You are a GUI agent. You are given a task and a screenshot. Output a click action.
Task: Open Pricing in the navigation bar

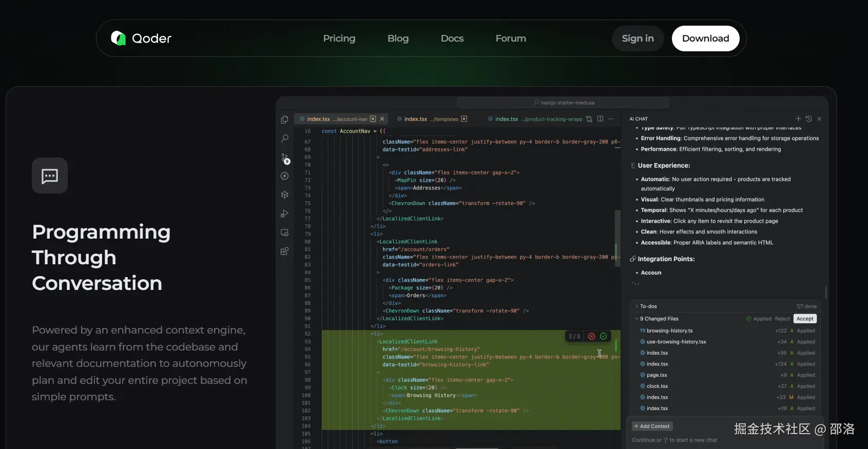(339, 38)
